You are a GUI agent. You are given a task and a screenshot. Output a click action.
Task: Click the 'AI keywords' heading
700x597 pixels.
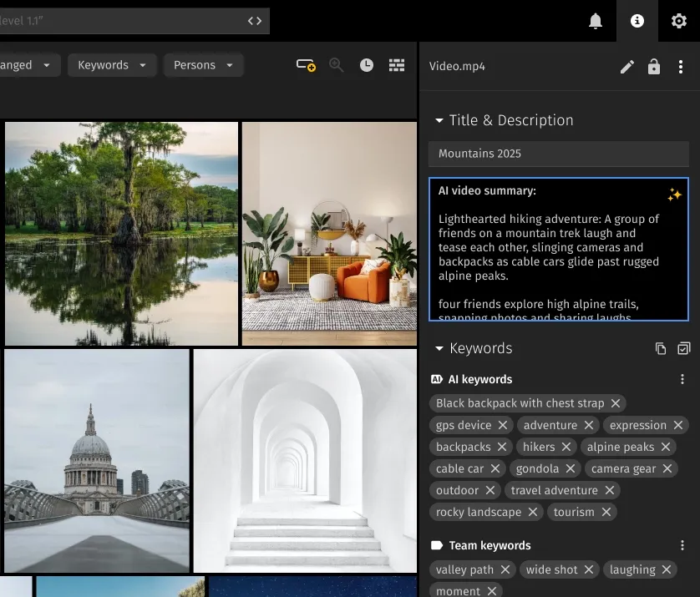[x=480, y=379]
